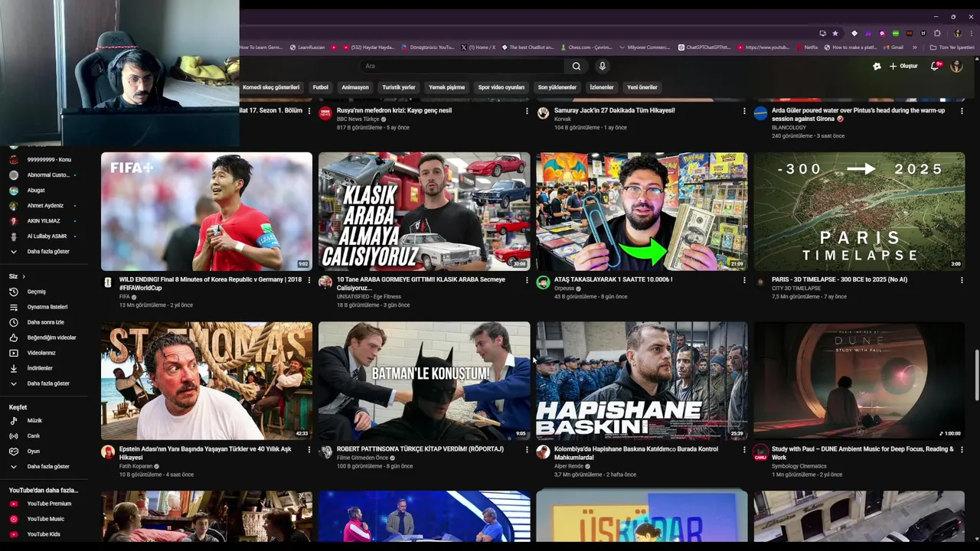Screen dimensions: 980x551
Task: Open options menu for ATAŞ TAKASLAYARAK video
Action: coord(744,281)
